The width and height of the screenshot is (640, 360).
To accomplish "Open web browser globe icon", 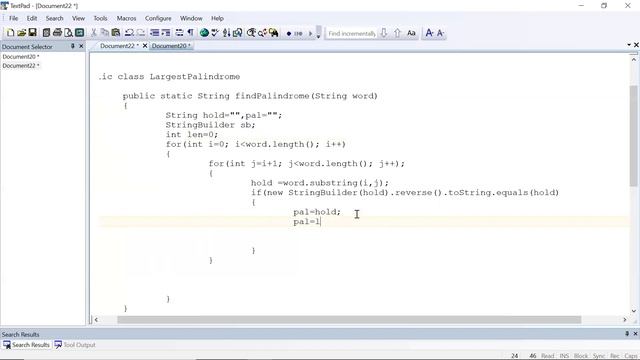I will (204, 33).
